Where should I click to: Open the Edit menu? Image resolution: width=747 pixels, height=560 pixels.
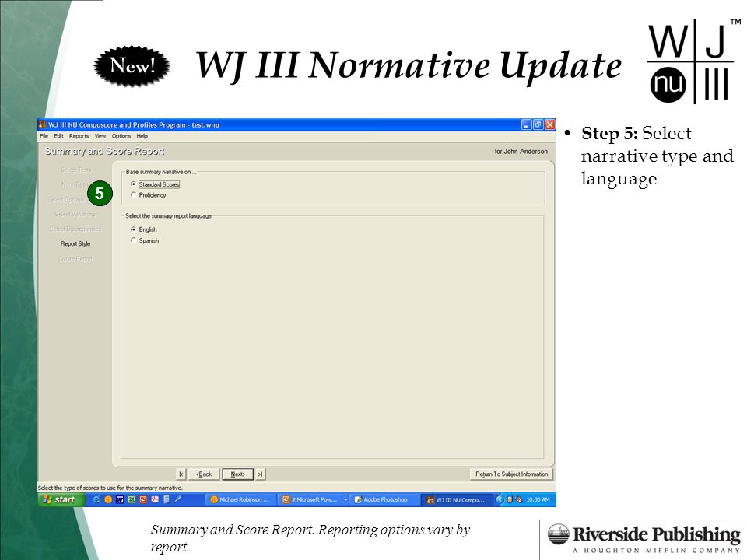tap(58, 136)
